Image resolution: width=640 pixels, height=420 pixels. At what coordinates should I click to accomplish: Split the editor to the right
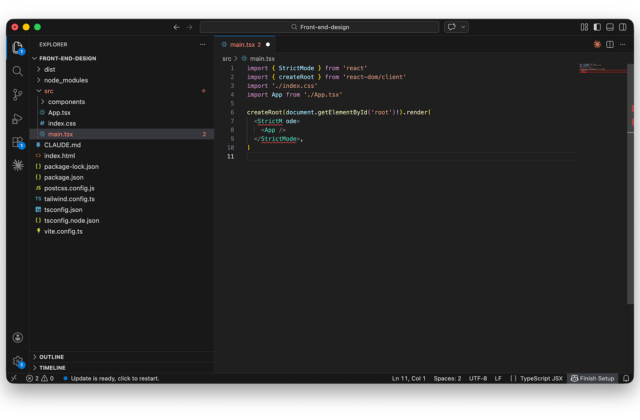(x=609, y=44)
